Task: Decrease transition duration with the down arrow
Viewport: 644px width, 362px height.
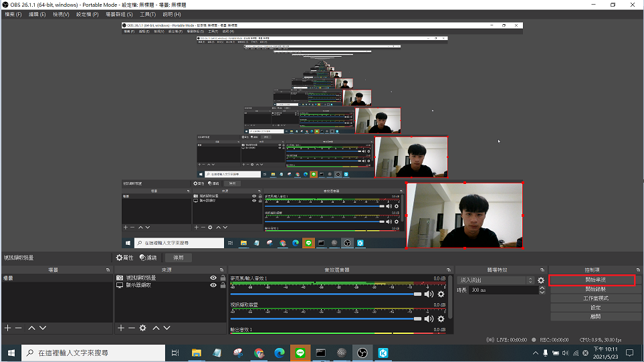Action: (542, 292)
